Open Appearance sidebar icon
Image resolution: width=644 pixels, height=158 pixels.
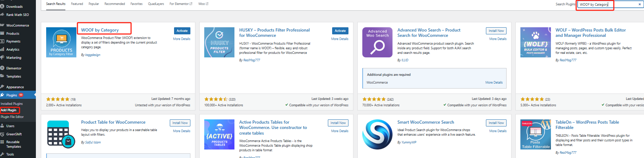[x=2, y=87]
